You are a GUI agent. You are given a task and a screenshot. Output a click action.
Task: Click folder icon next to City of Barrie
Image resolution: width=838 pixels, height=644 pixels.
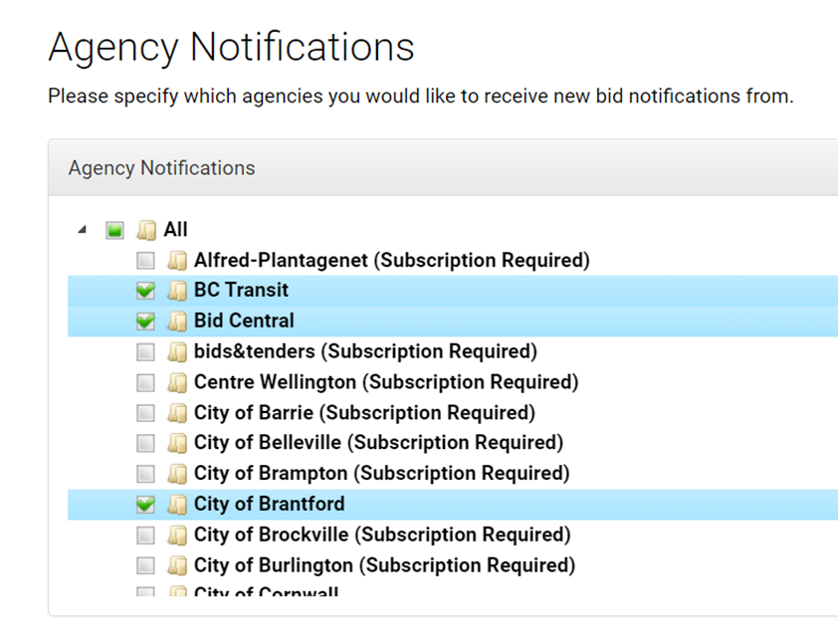click(177, 413)
